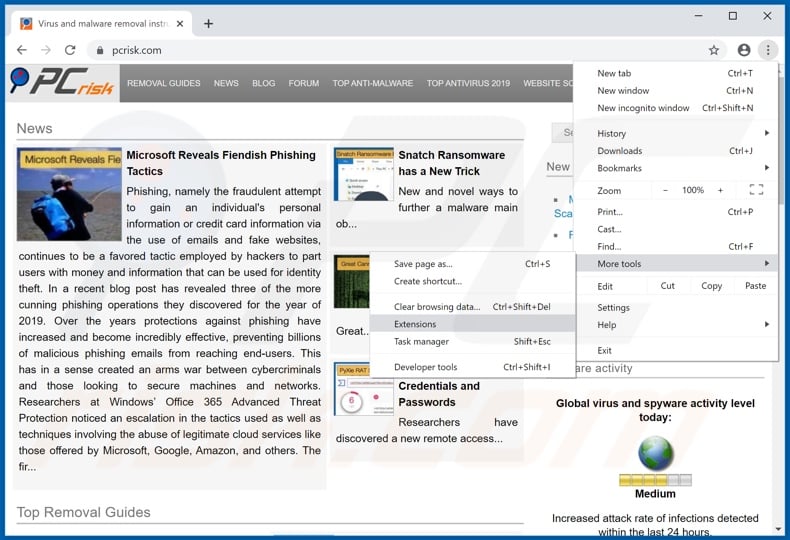This screenshot has width=790, height=540.
Task: Select Print... in the menu
Action: pos(675,212)
